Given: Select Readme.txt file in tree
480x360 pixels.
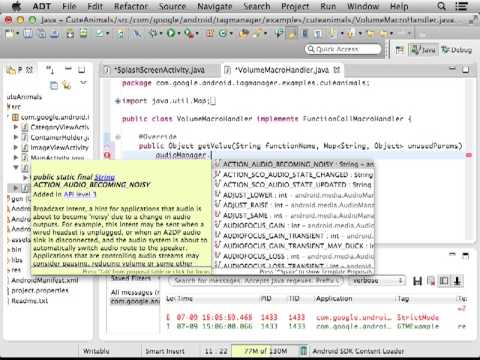Looking at the screenshot, I should tap(30, 301).
